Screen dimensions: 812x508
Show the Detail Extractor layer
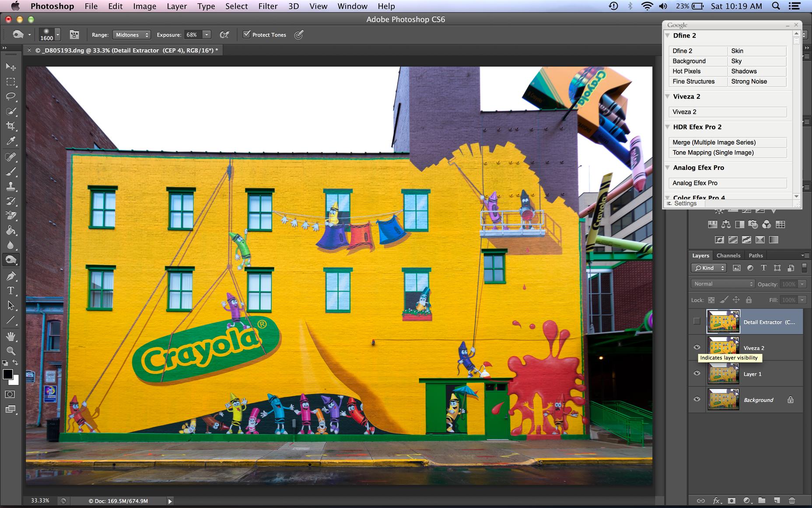coord(696,321)
